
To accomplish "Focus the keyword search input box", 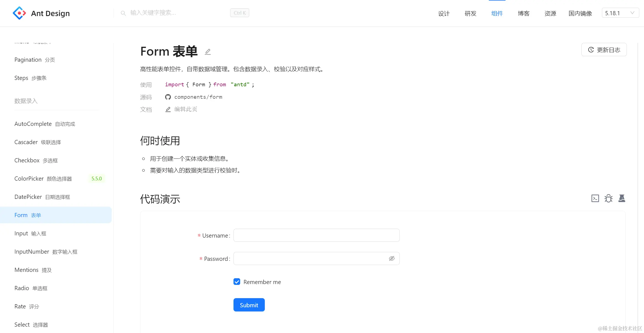I will coord(177,13).
